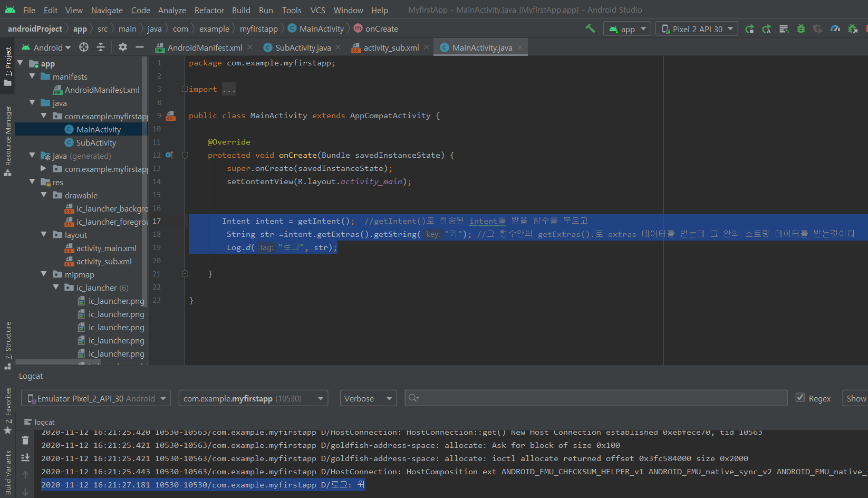Select the highlighted D/로그 log line
Image resolution: width=868 pixels, height=498 pixels.
point(203,485)
